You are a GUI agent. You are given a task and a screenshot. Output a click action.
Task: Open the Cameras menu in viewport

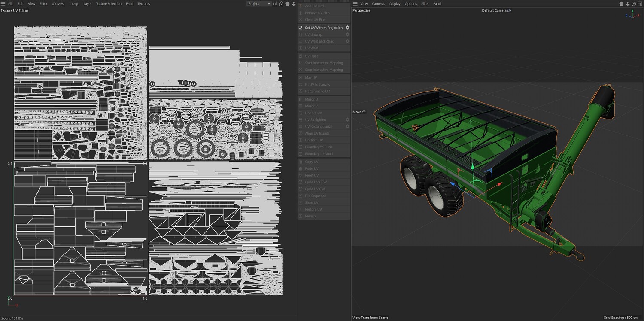point(379,4)
